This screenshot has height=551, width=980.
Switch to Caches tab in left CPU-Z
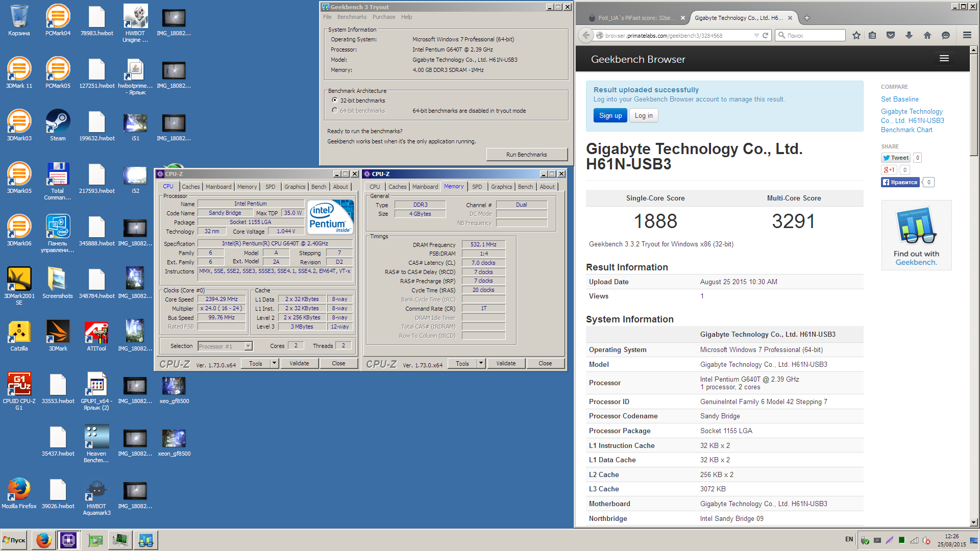(x=191, y=187)
